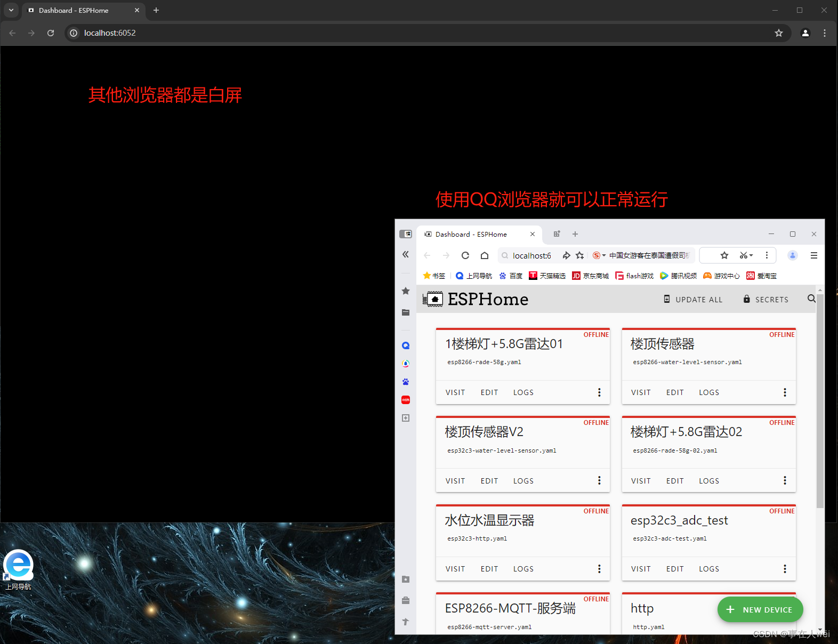
Task: Click ESPHome logo
Action: tap(476, 299)
